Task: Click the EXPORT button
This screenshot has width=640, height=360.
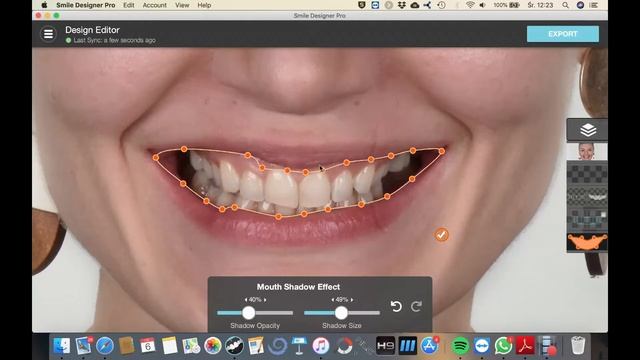Action: [563, 34]
